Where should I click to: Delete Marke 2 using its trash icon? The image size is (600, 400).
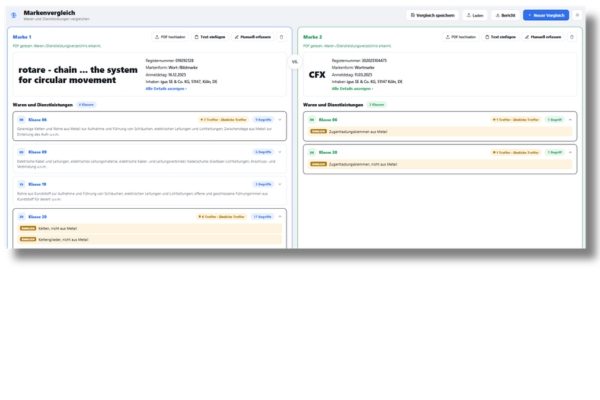point(572,37)
